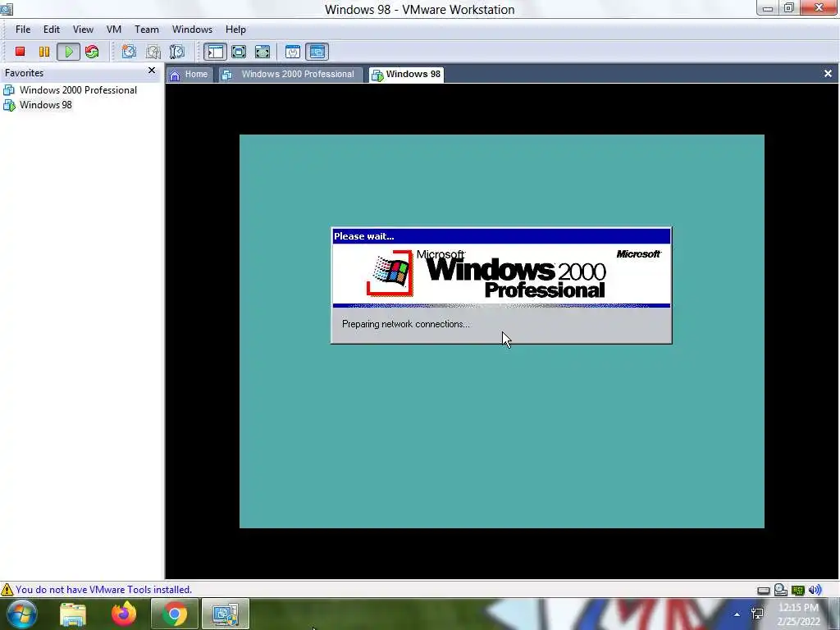Open the Help menu
The image size is (840, 630).
pyautogui.click(x=235, y=30)
